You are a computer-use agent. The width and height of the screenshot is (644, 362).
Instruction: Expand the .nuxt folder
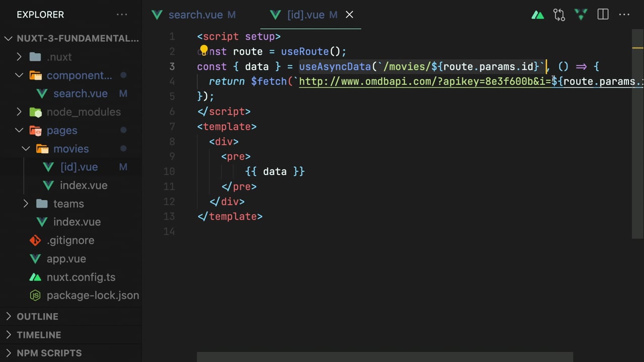point(19,57)
